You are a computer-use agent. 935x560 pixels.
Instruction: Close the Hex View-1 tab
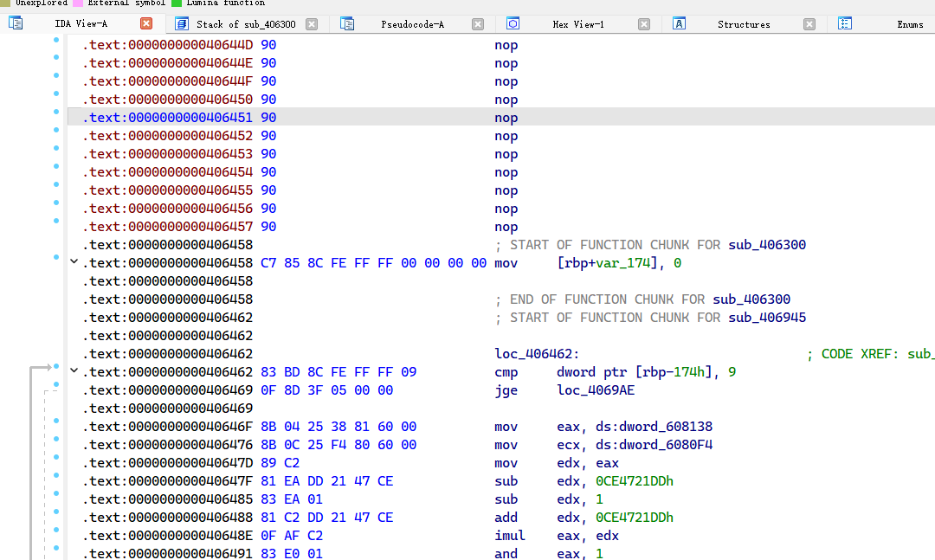pos(644,24)
